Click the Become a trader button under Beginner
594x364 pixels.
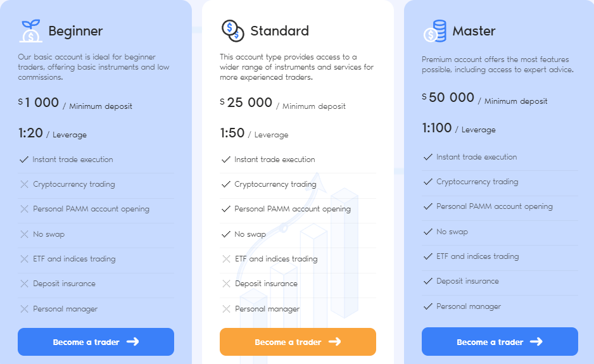click(x=96, y=342)
